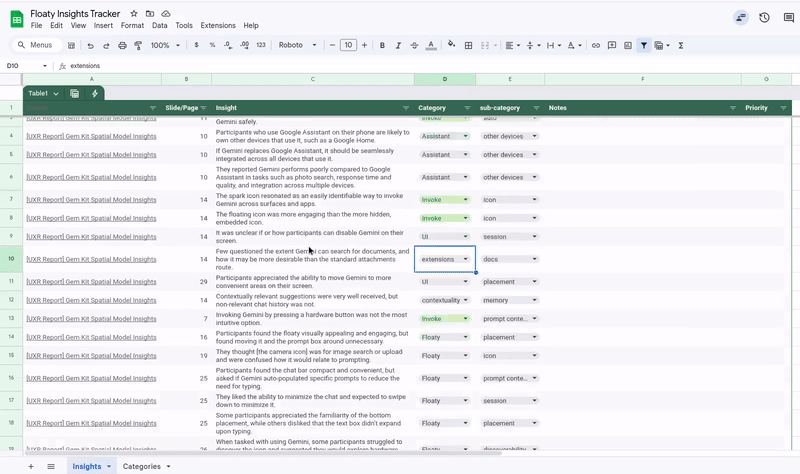
Task: Click the move to folder icon
Action: pos(150,14)
